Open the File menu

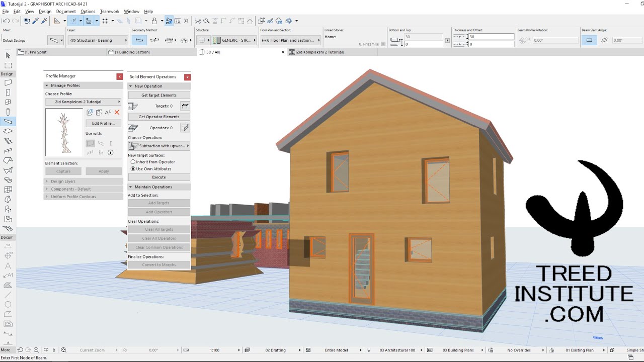coord(6,11)
